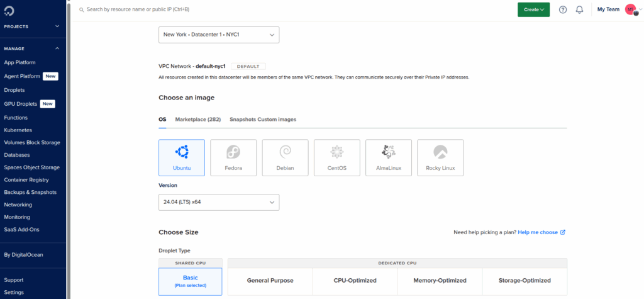Open the Create dropdown button
644x299 pixels.
click(x=533, y=9)
